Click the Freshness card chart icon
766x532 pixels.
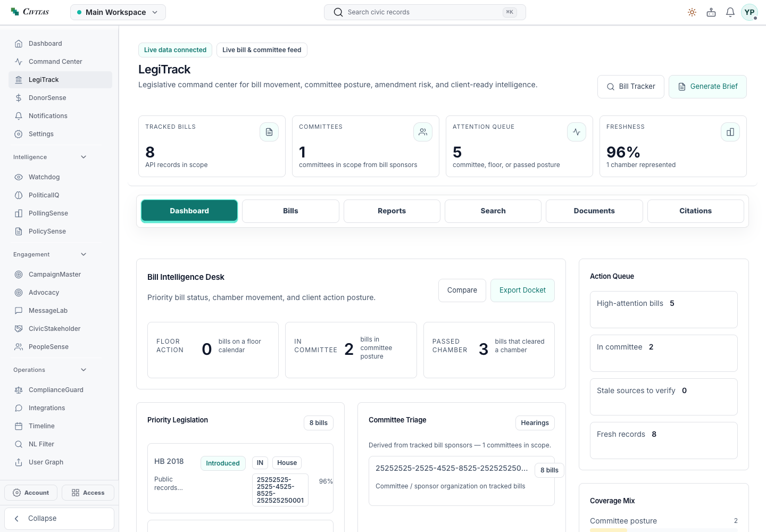point(730,132)
